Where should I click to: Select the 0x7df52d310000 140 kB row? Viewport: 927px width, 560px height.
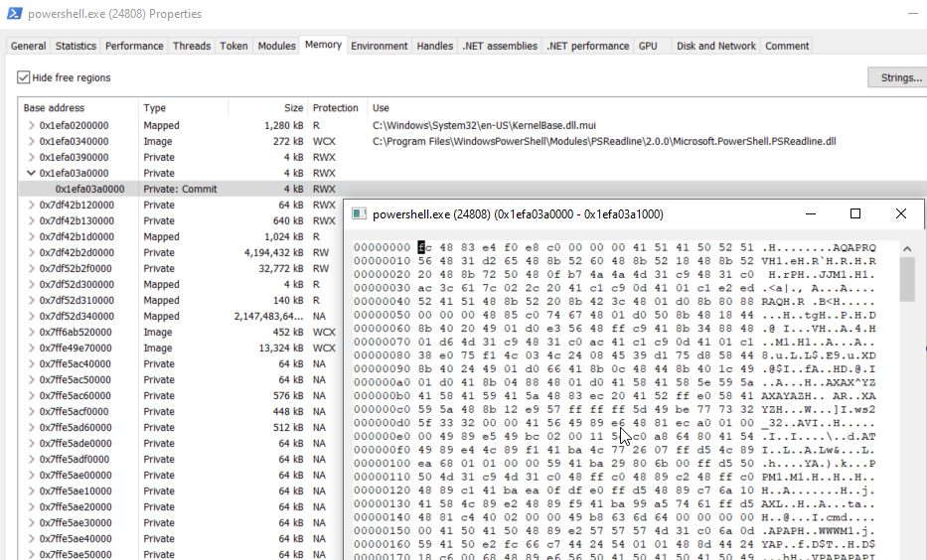tap(180, 301)
